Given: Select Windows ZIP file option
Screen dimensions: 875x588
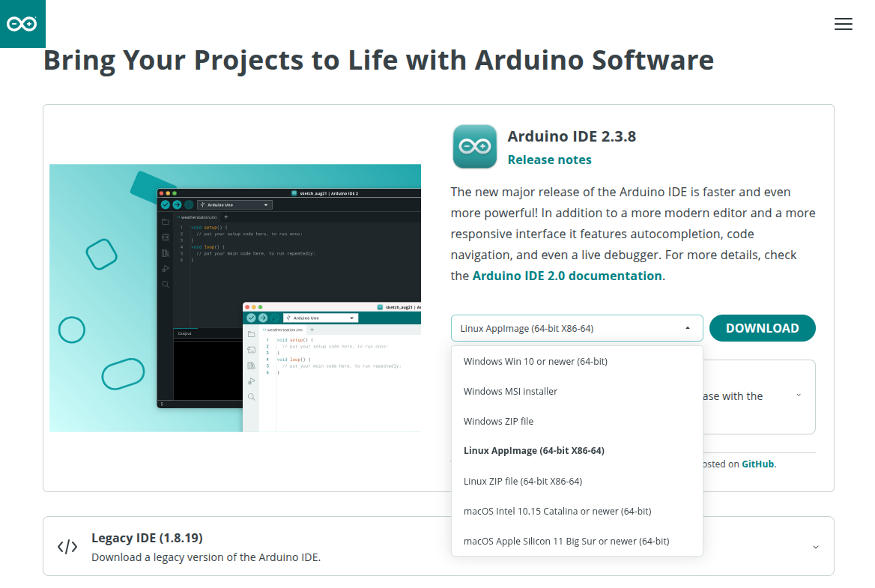Looking at the screenshot, I should [x=498, y=421].
